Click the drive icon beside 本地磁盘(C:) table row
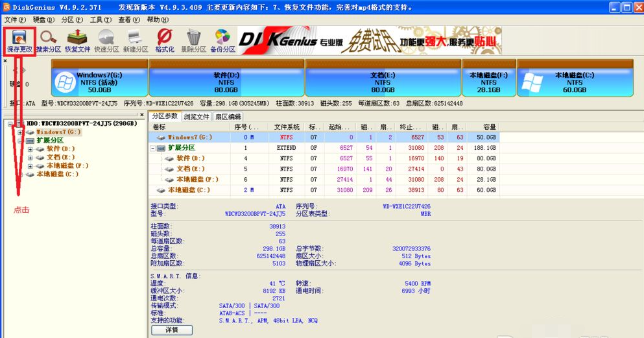644x338 pixels. pyautogui.click(x=161, y=190)
